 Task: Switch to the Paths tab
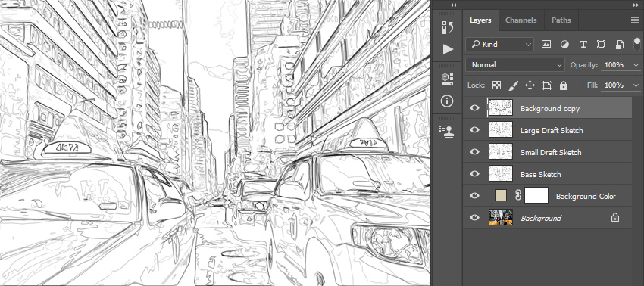(561, 20)
